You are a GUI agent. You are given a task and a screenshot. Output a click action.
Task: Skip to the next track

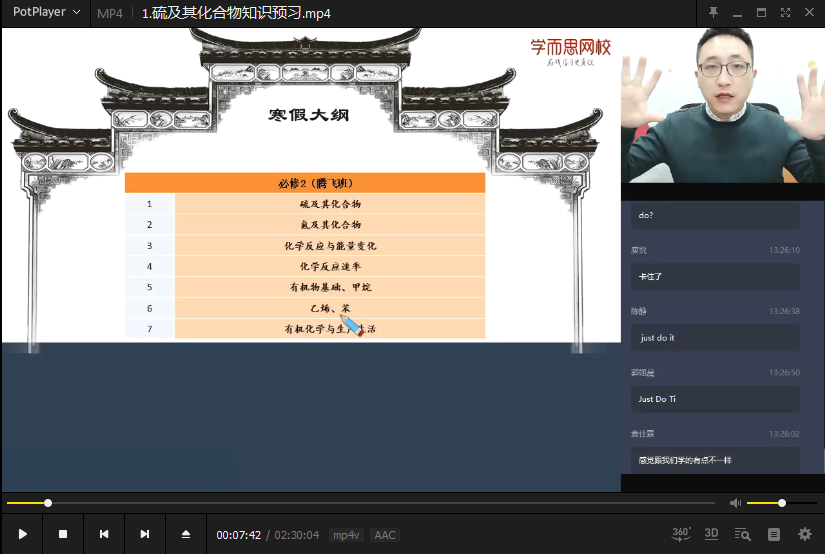click(x=145, y=534)
